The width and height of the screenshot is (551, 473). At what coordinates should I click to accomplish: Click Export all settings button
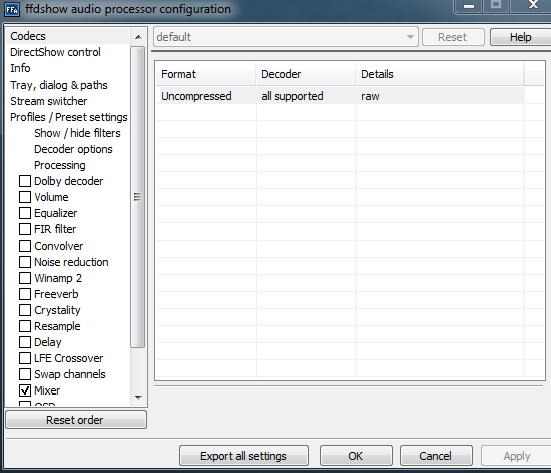click(244, 456)
